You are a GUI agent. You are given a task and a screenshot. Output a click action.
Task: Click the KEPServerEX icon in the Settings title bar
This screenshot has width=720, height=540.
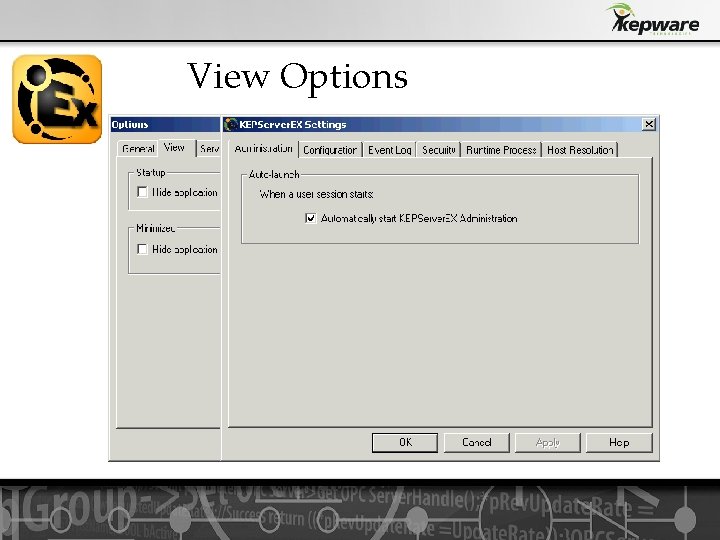pos(231,124)
